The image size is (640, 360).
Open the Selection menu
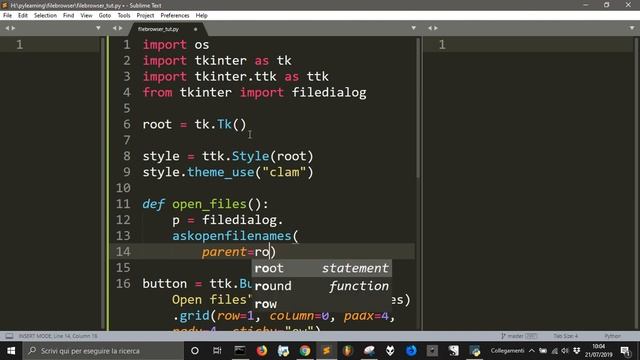pyautogui.click(x=45, y=16)
